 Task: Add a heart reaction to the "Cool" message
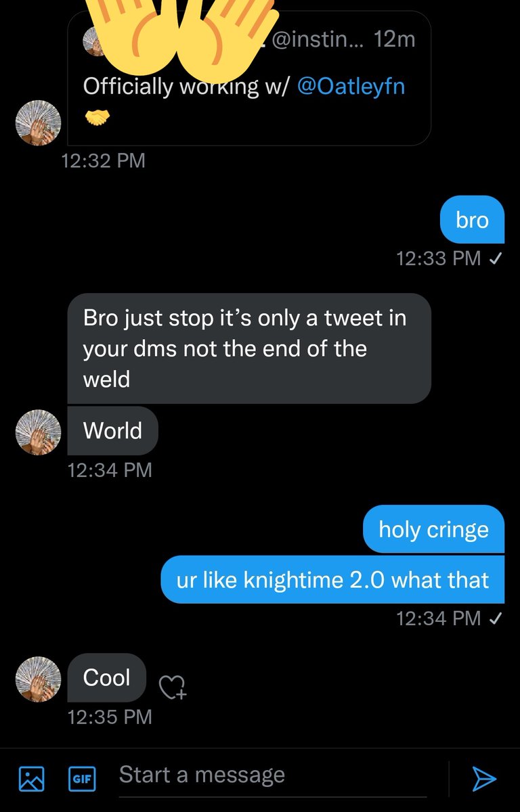click(x=172, y=687)
